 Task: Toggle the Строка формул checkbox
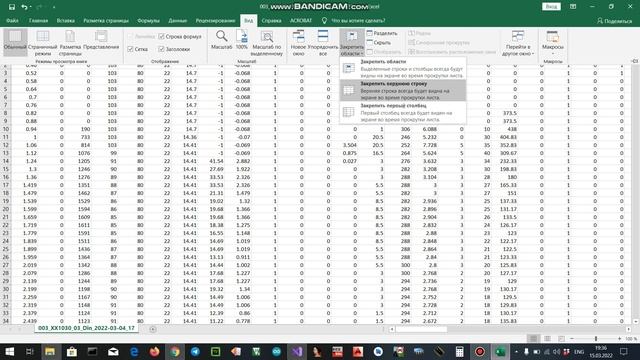tap(180, 36)
